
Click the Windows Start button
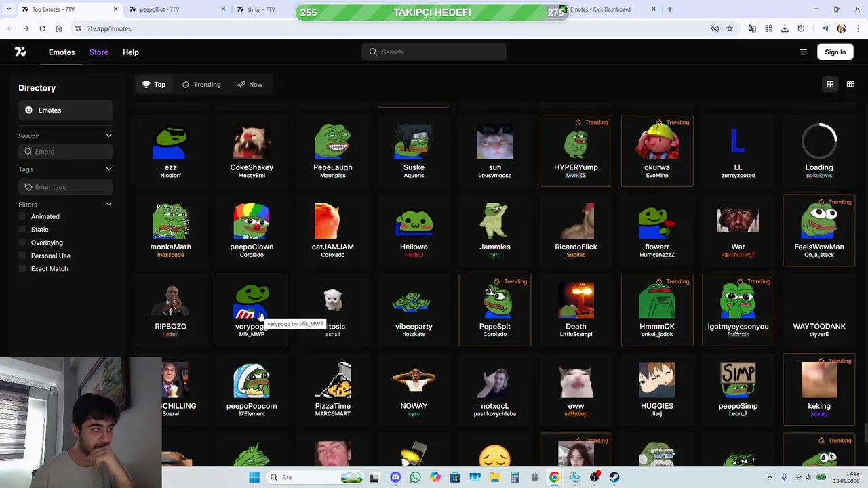click(x=254, y=477)
